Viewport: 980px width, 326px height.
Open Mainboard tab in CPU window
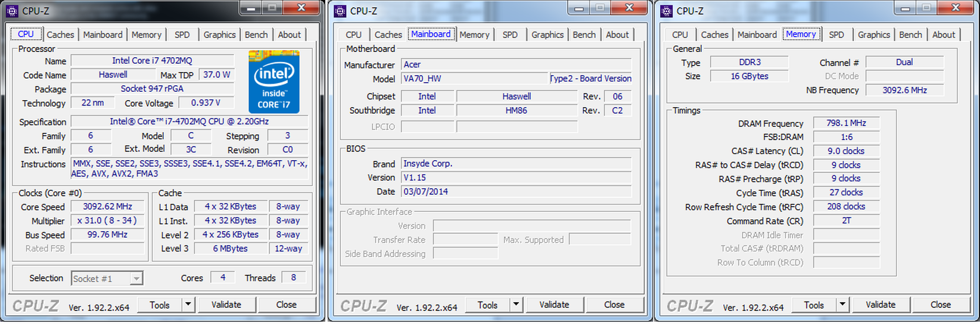(x=103, y=35)
